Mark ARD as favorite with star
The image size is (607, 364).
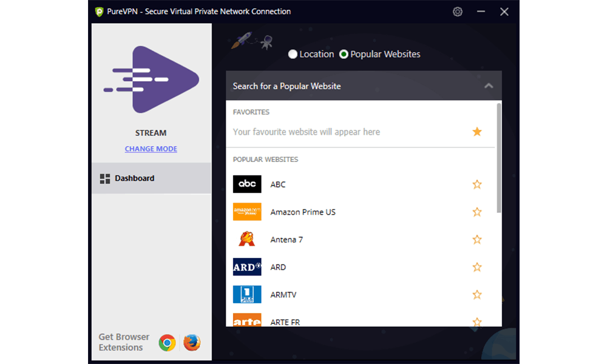[477, 267]
